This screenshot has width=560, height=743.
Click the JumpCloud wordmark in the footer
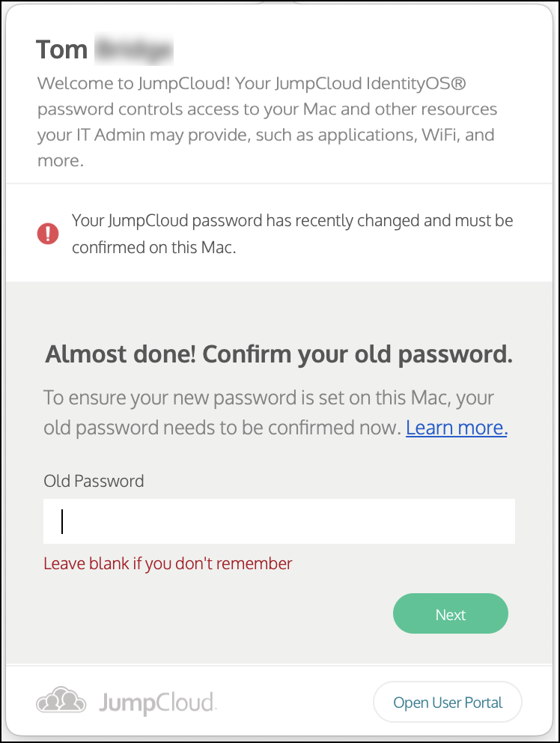pyautogui.click(x=157, y=703)
